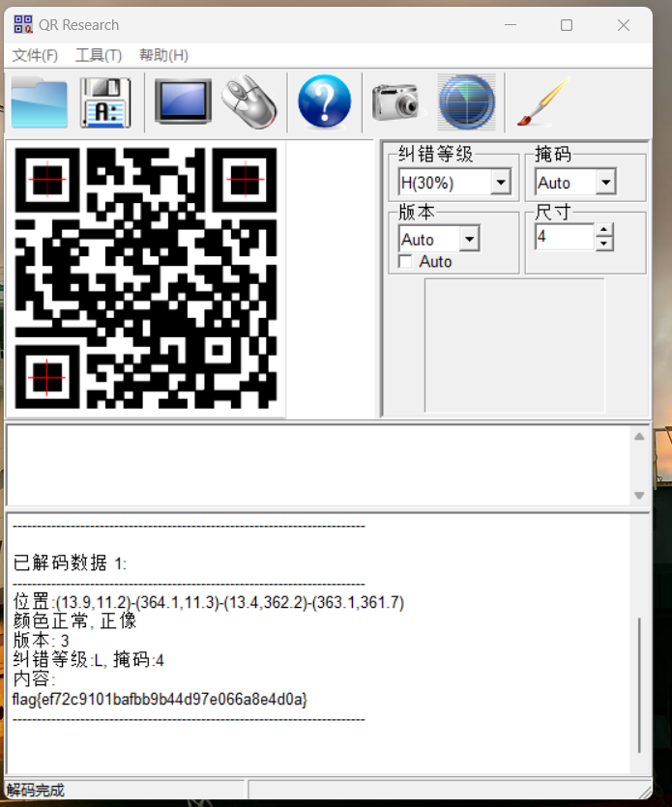This screenshot has width=672, height=807.
Task: Open the 工具(T) menu
Action: click(x=99, y=55)
